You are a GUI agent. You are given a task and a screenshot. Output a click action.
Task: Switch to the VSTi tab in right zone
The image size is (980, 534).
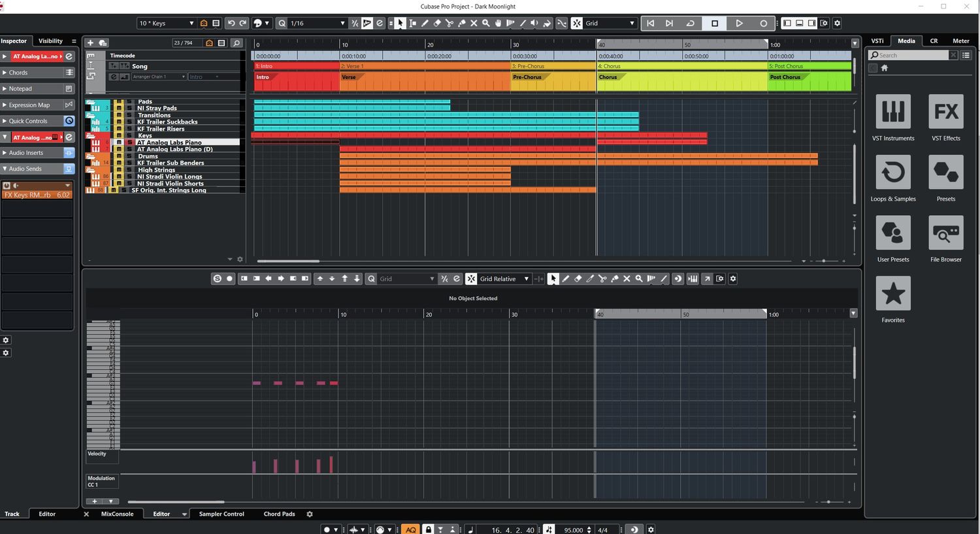[x=877, y=41]
